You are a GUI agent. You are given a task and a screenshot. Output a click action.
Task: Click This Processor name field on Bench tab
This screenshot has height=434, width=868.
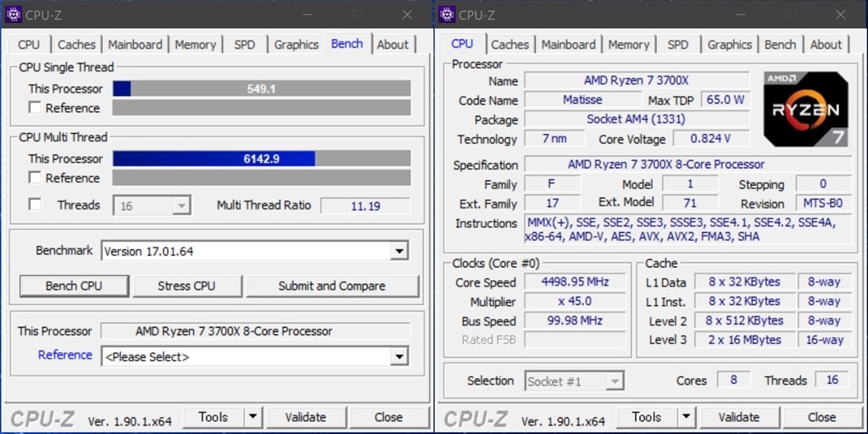(x=255, y=331)
